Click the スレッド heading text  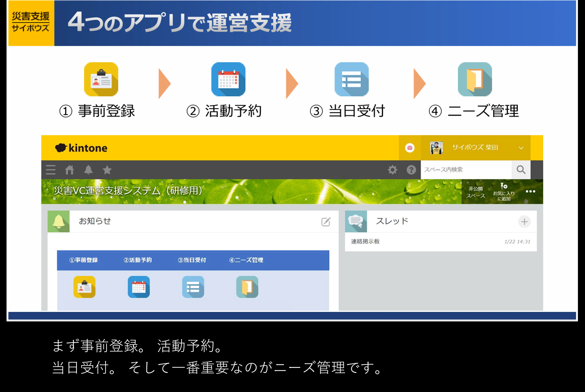click(392, 221)
